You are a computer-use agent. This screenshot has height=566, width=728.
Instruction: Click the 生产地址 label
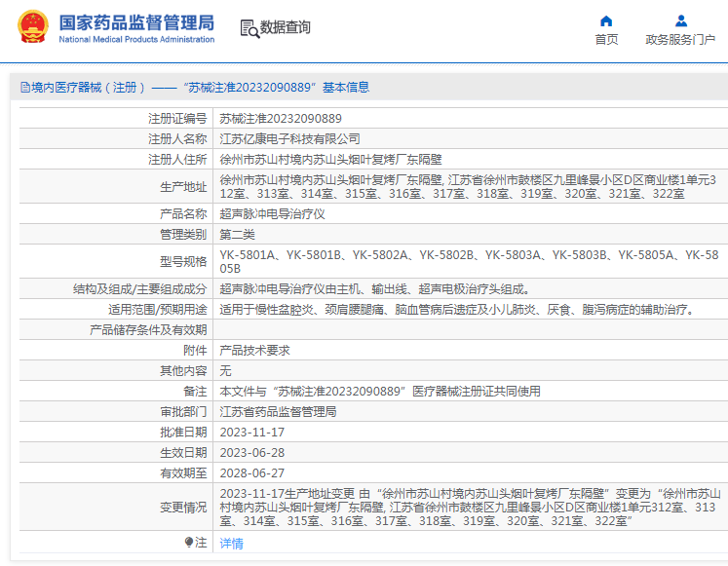click(183, 187)
